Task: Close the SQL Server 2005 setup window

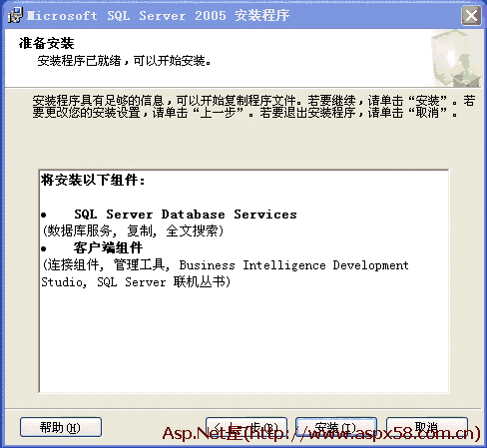Action: (x=471, y=15)
